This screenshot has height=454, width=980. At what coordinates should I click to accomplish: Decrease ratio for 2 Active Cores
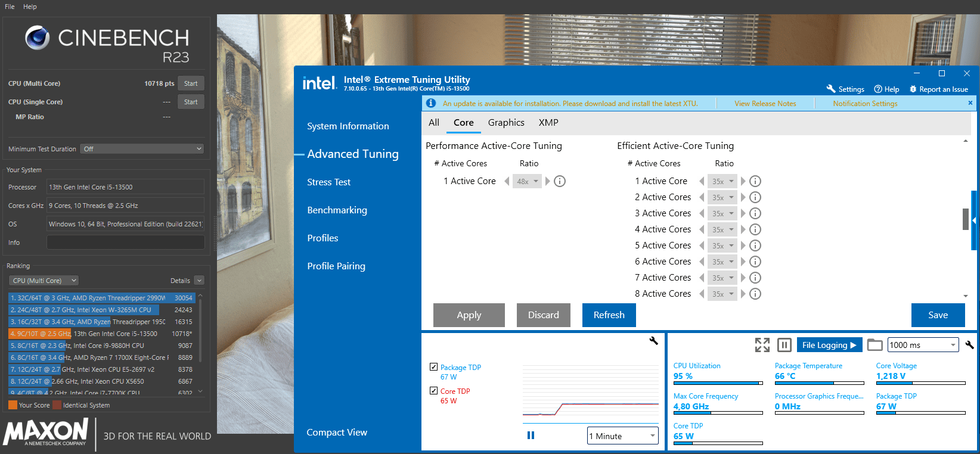pos(702,197)
